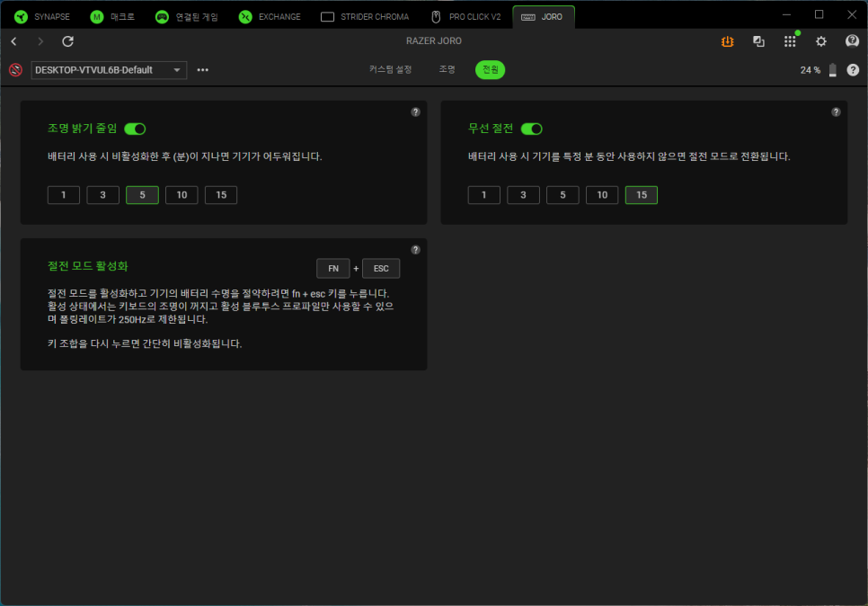The image size is (868, 606).
Task: Open the settings gear icon
Action: [x=820, y=41]
